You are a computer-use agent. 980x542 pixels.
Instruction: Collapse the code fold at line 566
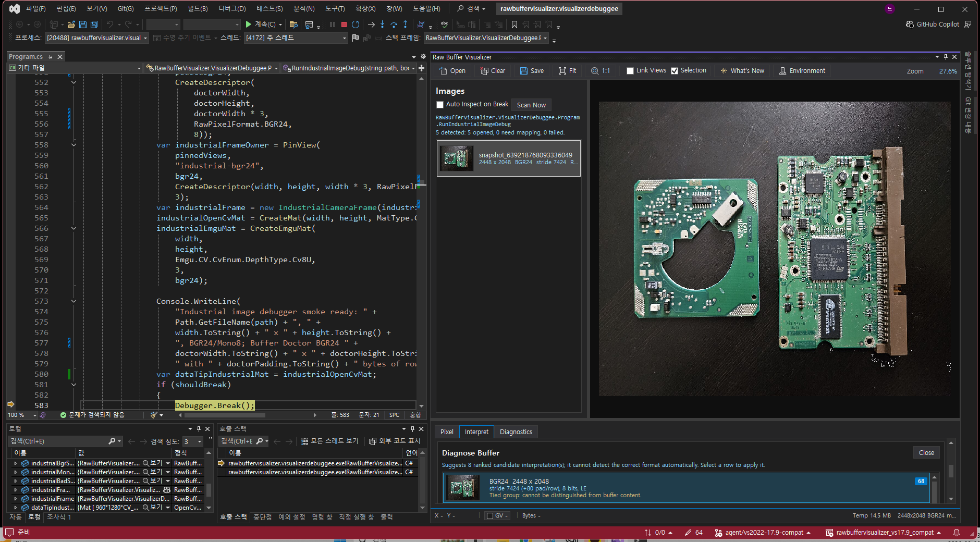(x=73, y=228)
